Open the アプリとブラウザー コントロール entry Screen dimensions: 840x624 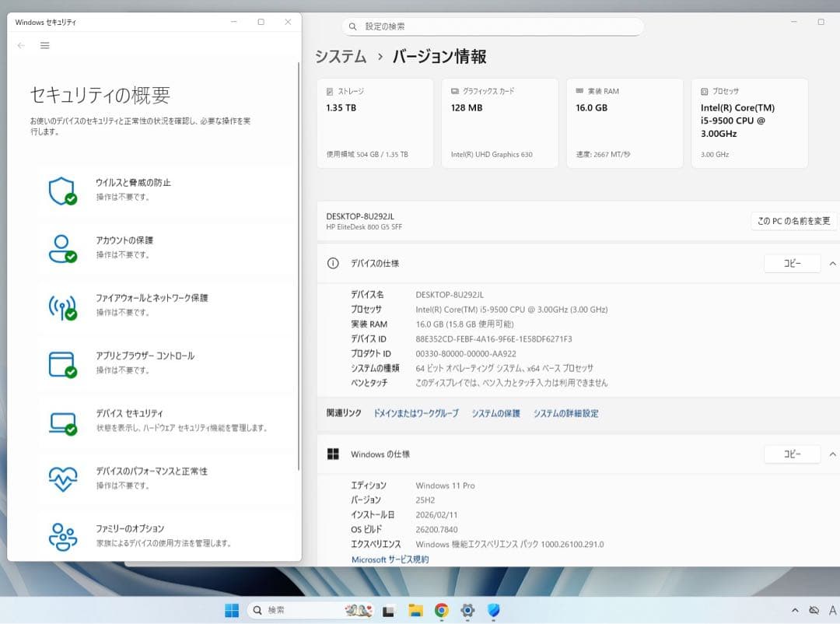coord(166,364)
